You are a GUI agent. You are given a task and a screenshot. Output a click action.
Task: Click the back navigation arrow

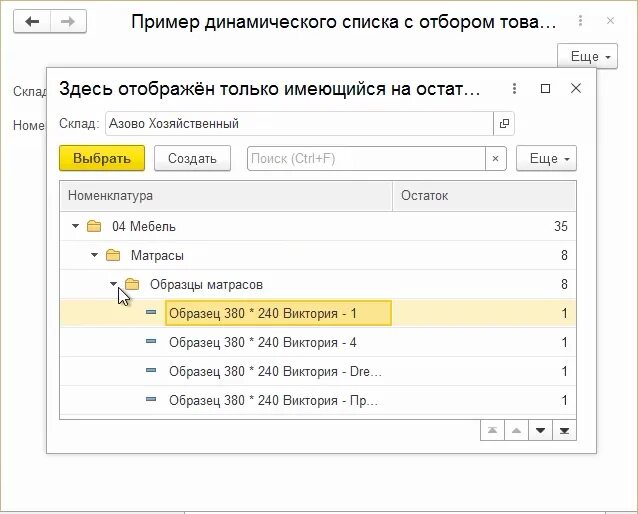click(32, 21)
